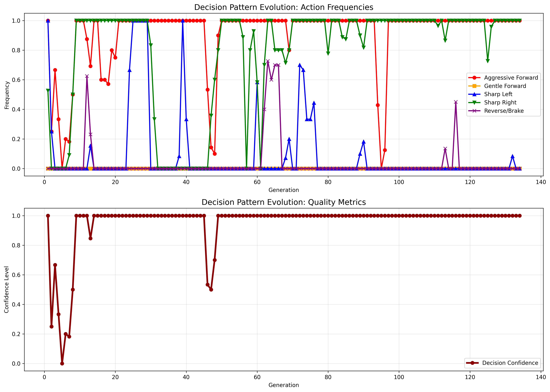This screenshot has height=392, width=550.
Task: Click y-tick '0.2' in Action Frequencies plot
Action: tap(16, 139)
